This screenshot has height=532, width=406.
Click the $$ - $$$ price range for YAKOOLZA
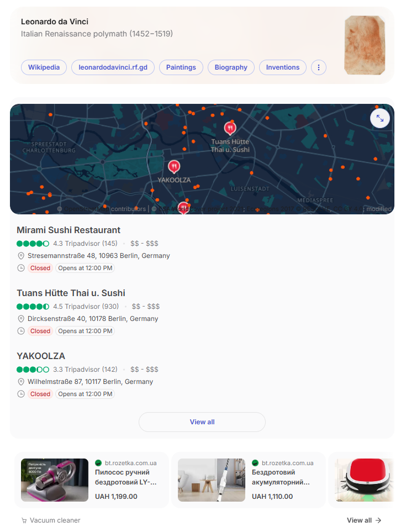145,370
